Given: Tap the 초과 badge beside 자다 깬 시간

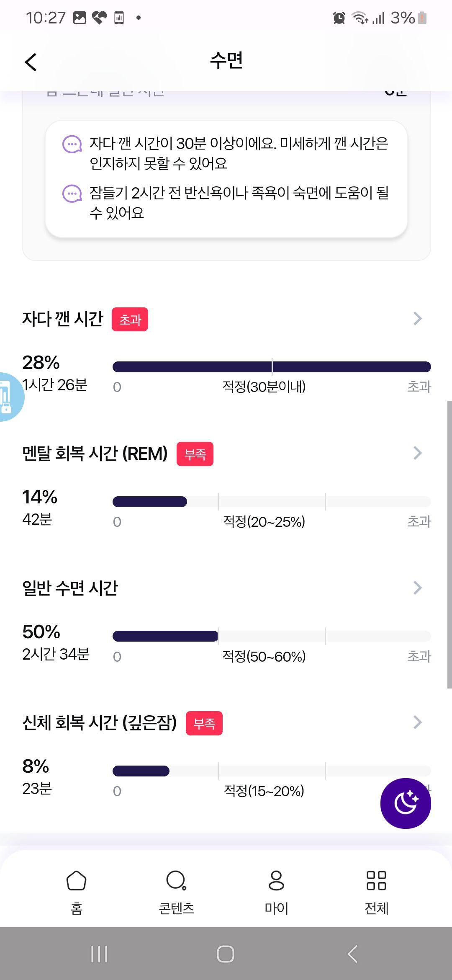Looking at the screenshot, I should (130, 320).
